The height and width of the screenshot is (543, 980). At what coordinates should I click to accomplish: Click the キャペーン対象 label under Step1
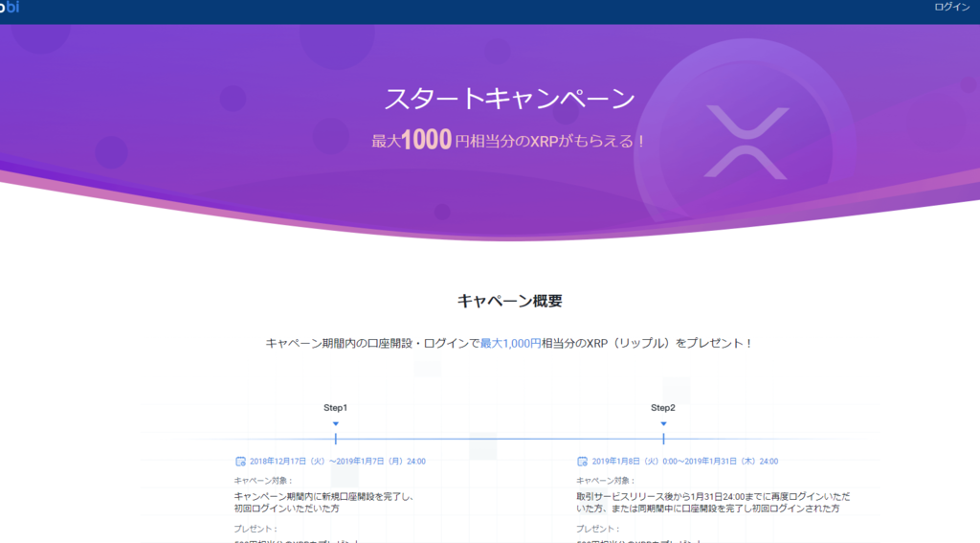coord(263,481)
